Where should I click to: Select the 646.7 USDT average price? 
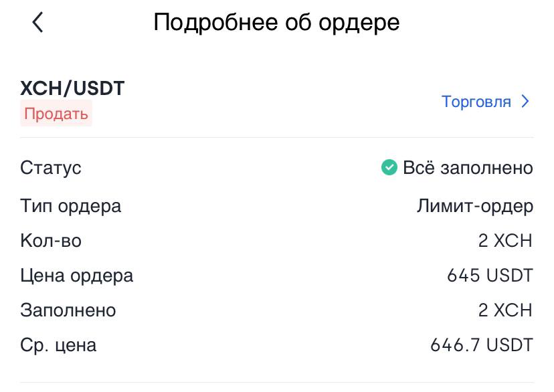(482, 345)
